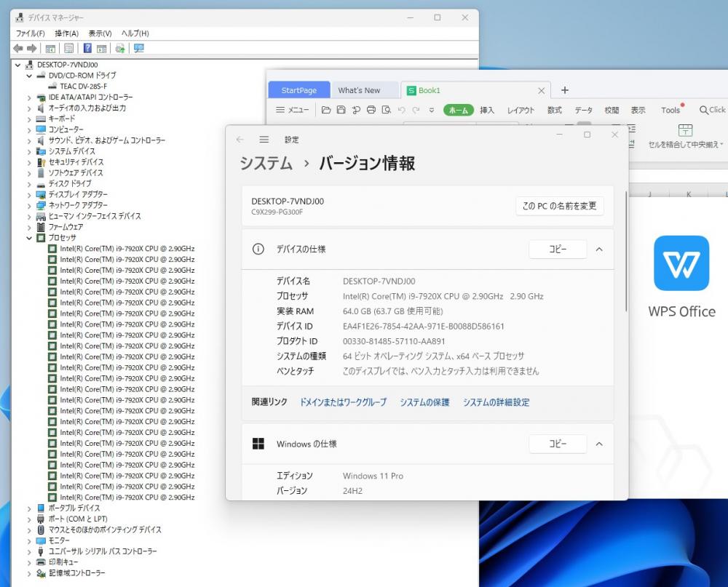Expand the キーボード node
Viewport: 728px width, 587px height.
click(29, 119)
